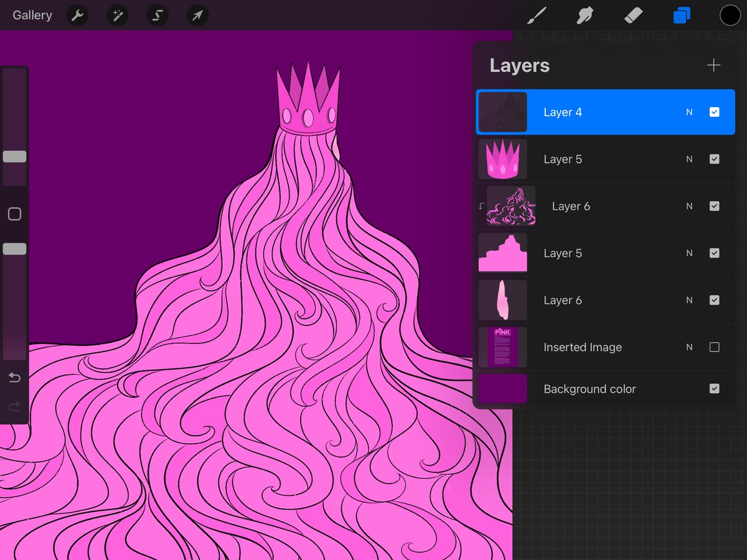This screenshot has width=747, height=560.
Task: Select 'Layer 6' name beside skin shape
Action: click(563, 301)
